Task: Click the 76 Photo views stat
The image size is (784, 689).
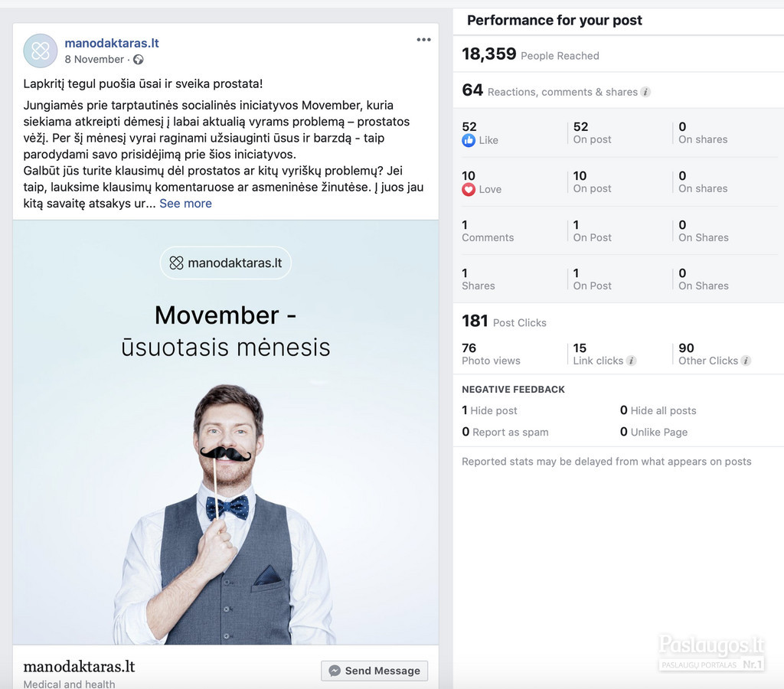Action: 491,354
